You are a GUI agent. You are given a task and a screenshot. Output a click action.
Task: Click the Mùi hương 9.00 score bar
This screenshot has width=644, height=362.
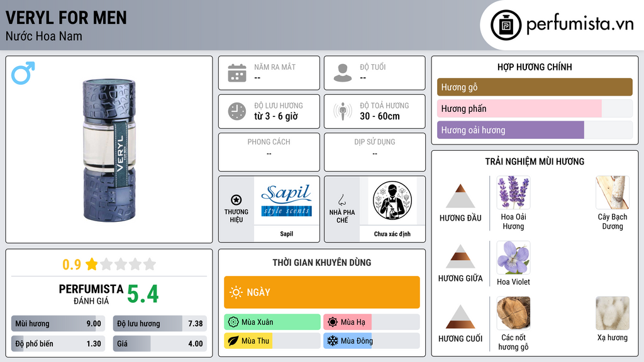(x=58, y=324)
